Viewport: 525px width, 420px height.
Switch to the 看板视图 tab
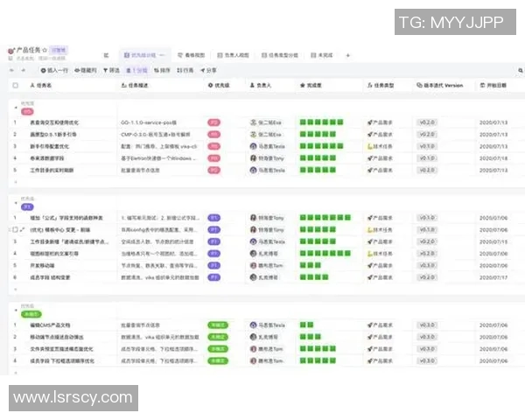[191, 55]
